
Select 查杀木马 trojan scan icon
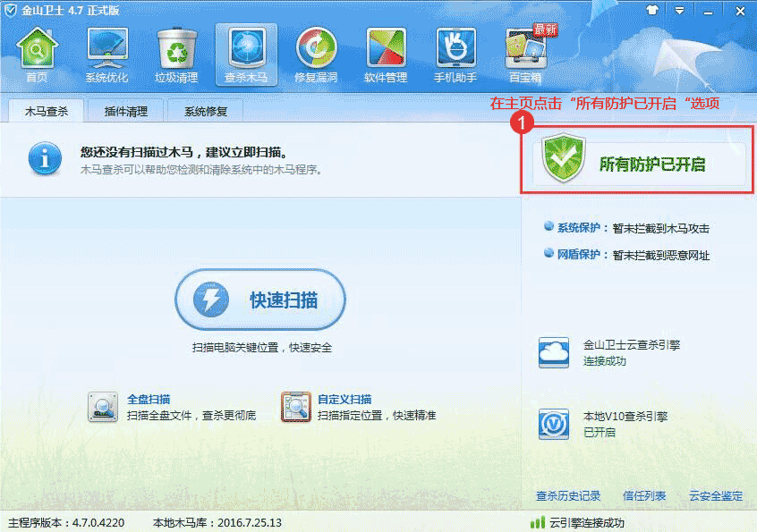(x=246, y=55)
